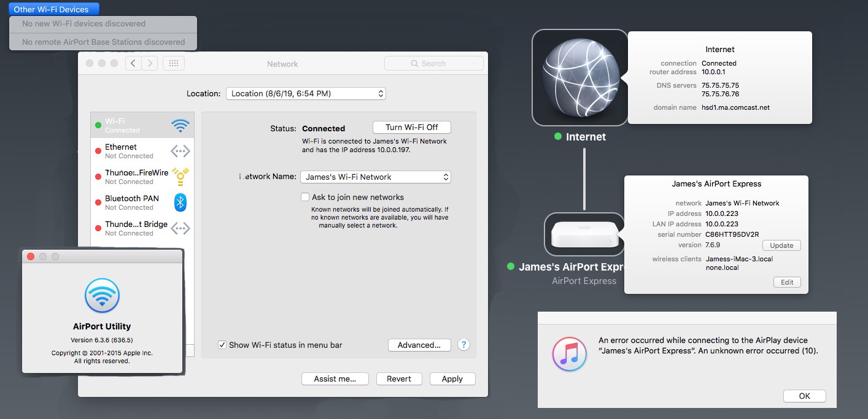Select Wi-Fi service in sidebar
The width and height of the screenshot is (868, 419).
click(142, 125)
